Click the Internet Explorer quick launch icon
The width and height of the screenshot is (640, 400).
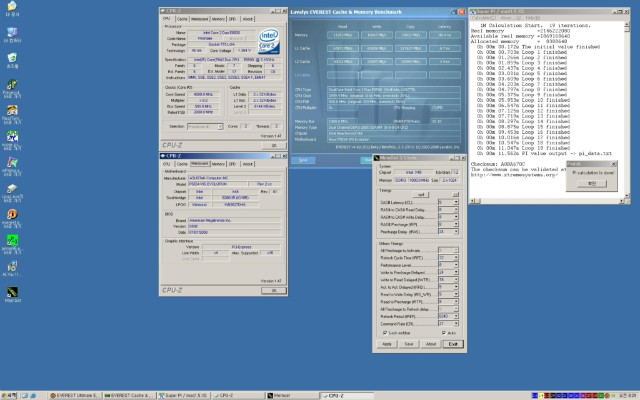33,396
